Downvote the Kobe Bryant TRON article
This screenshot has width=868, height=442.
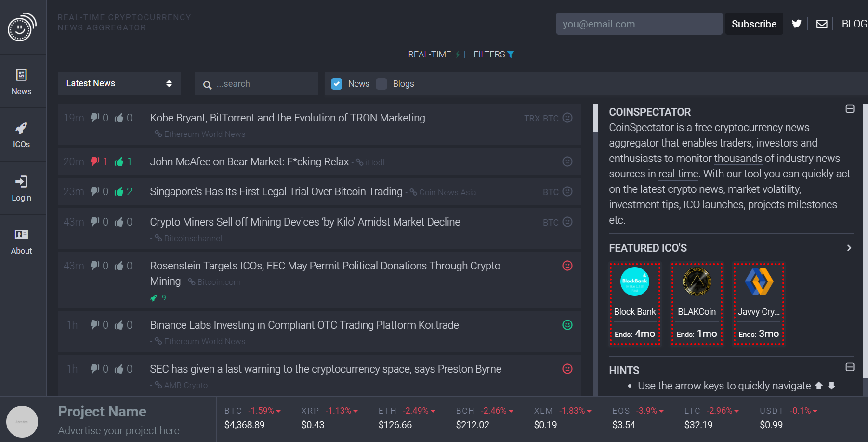[x=95, y=118]
